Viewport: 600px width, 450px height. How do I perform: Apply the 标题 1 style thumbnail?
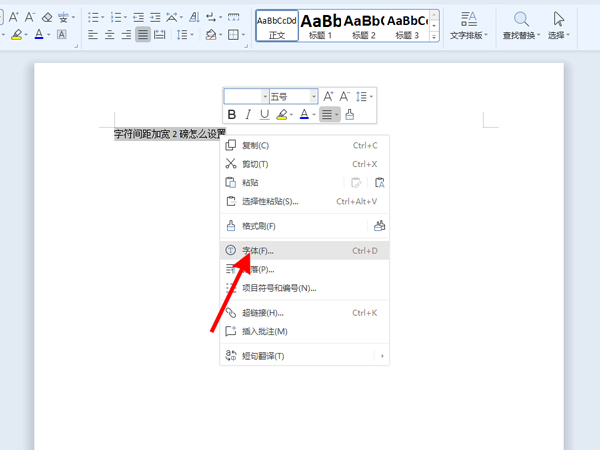click(320, 26)
